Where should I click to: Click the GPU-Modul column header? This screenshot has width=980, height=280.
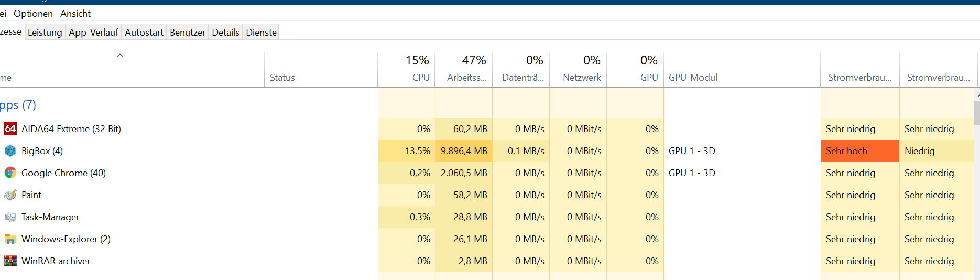(x=693, y=78)
